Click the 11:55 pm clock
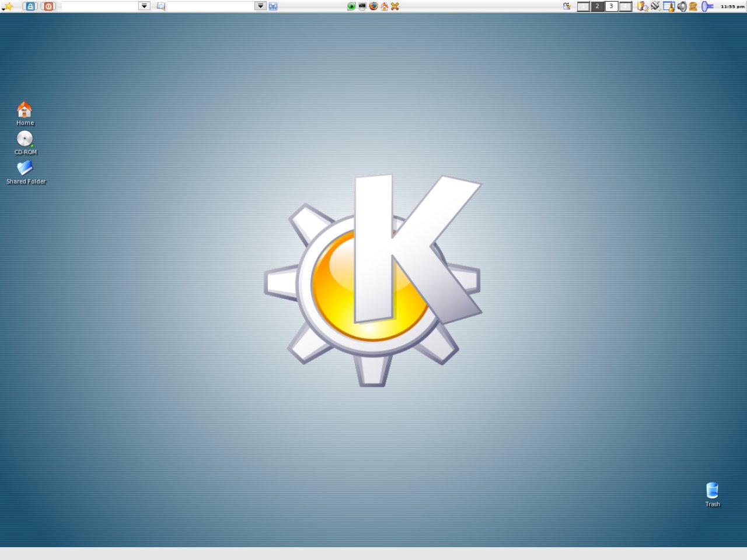The height and width of the screenshot is (560, 747). (x=732, y=6)
